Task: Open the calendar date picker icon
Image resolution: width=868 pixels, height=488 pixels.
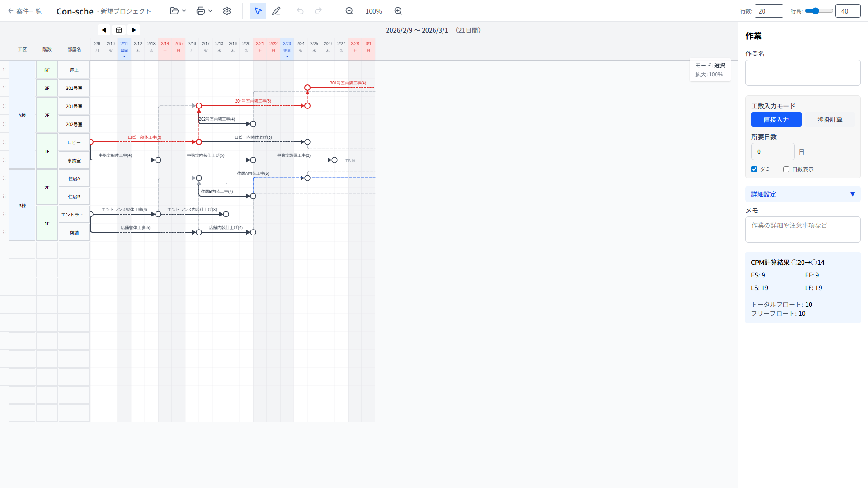Action: 119,30
